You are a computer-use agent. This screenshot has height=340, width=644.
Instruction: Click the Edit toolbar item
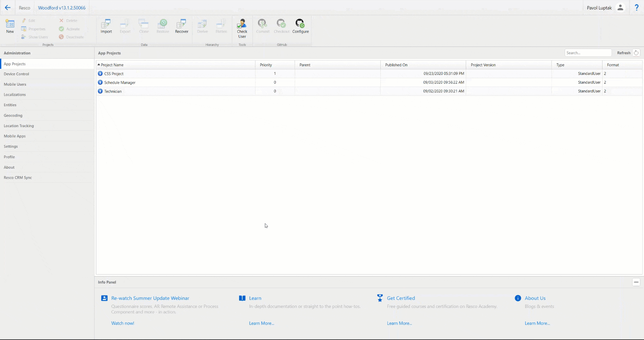[28, 21]
